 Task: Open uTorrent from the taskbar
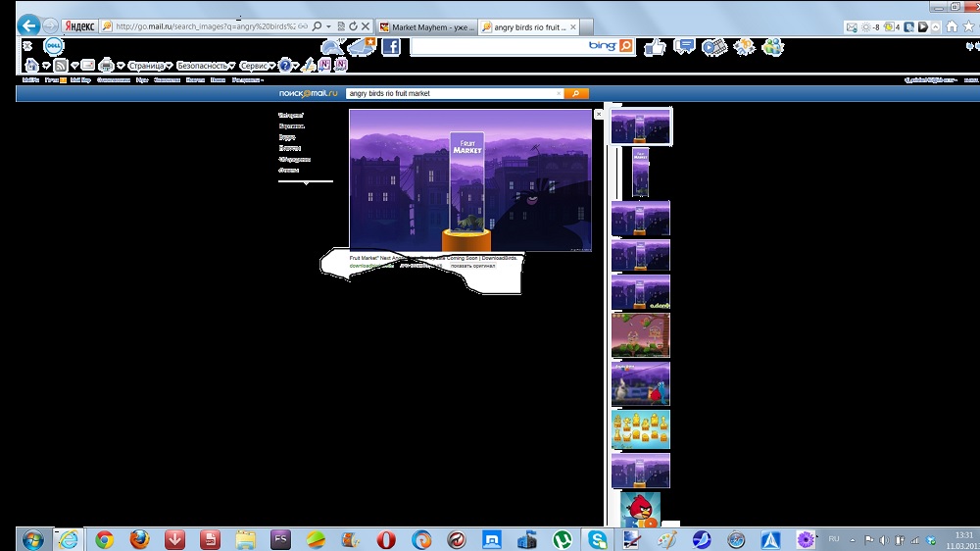coord(563,539)
